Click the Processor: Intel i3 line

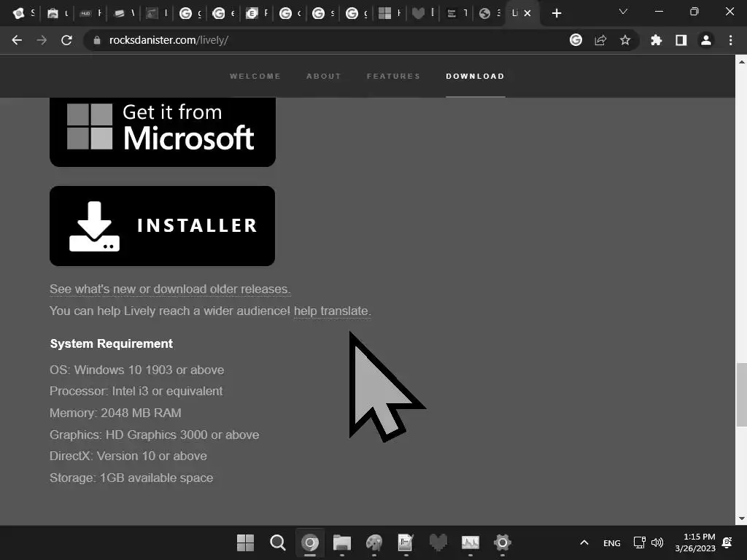pos(136,391)
